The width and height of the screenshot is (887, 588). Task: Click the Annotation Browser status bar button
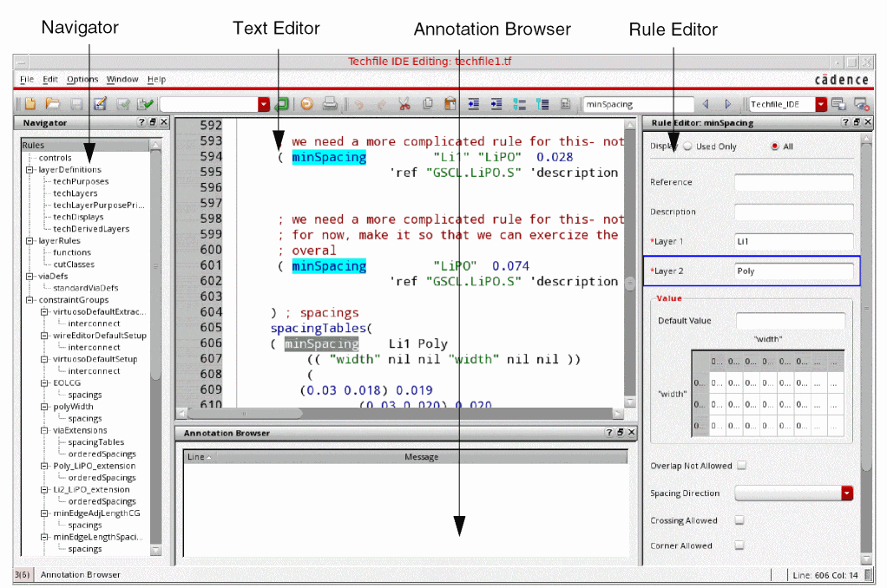[x=81, y=574]
